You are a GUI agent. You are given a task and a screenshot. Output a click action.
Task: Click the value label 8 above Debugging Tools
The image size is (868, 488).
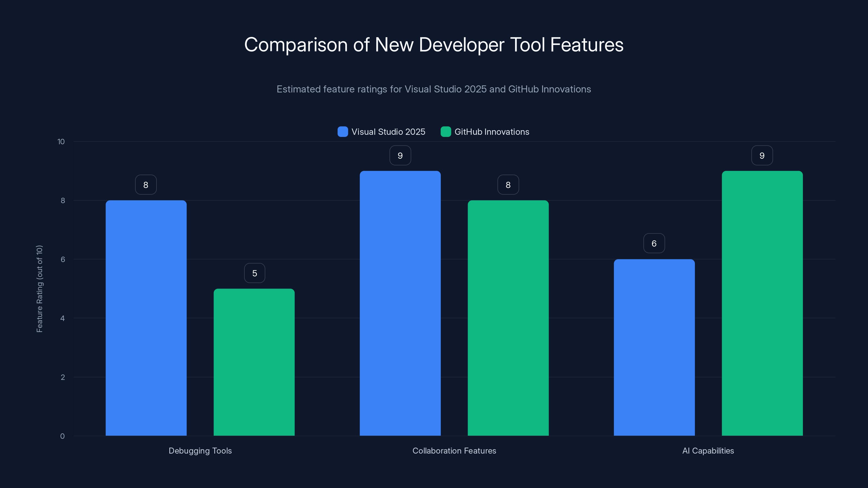click(146, 184)
